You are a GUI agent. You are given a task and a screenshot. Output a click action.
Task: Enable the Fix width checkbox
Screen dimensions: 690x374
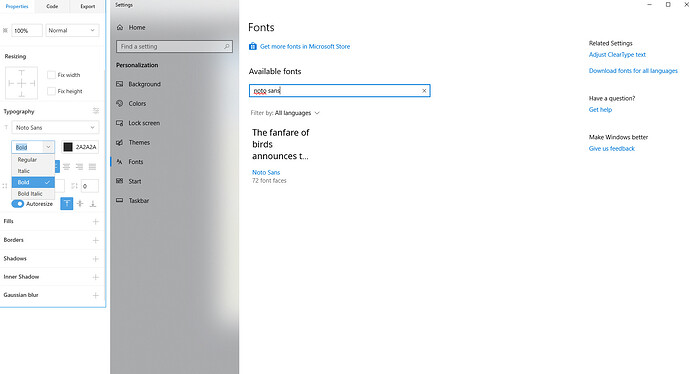point(51,75)
